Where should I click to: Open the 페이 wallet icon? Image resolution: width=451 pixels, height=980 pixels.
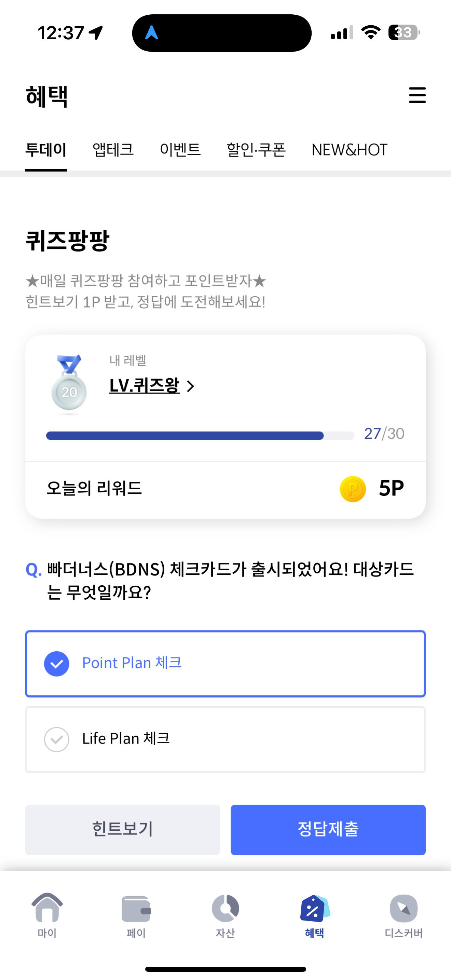click(x=136, y=909)
